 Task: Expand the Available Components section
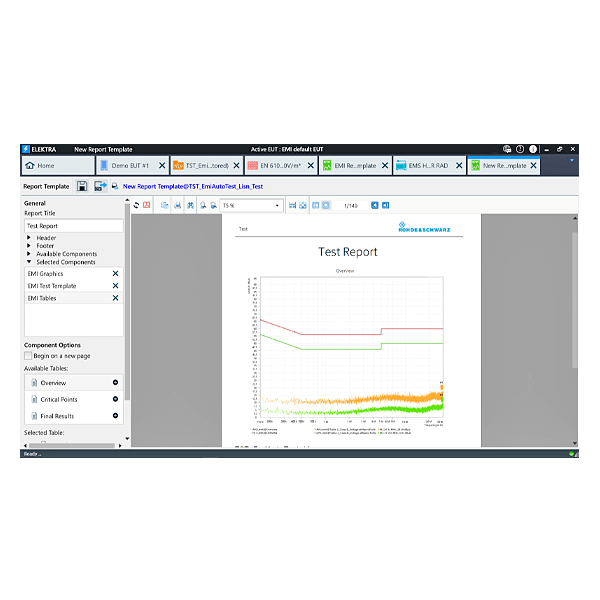click(x=30, y=254)
